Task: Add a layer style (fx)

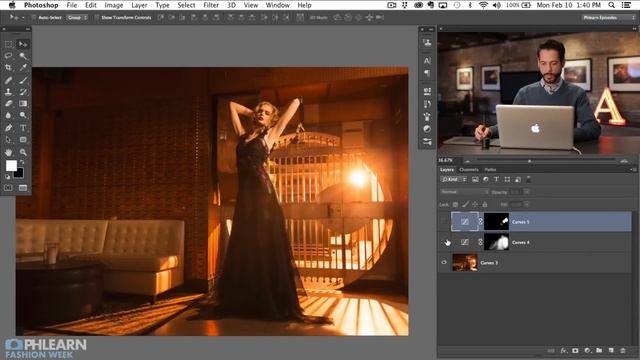Action: click(x=564, y=351)
